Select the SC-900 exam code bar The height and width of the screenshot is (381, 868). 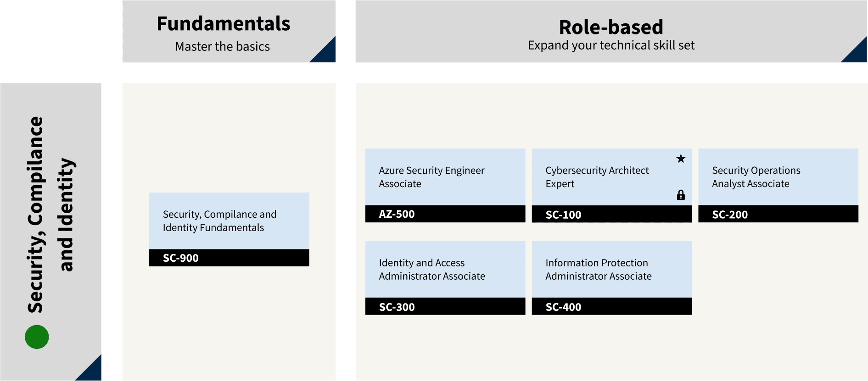coord(229,258)
